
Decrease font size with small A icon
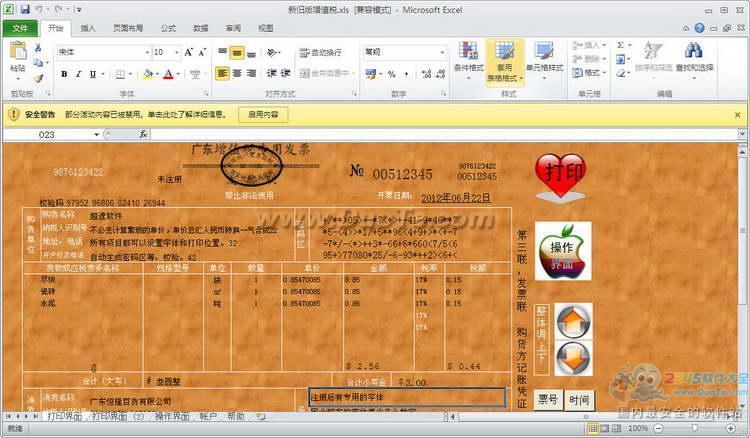(x=202, y=52)
